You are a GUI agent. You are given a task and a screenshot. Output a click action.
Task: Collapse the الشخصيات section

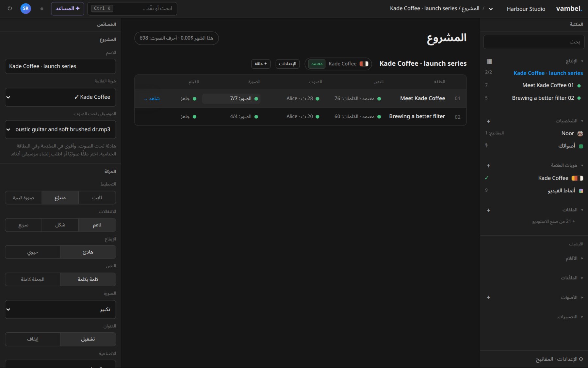coord(569,121)
